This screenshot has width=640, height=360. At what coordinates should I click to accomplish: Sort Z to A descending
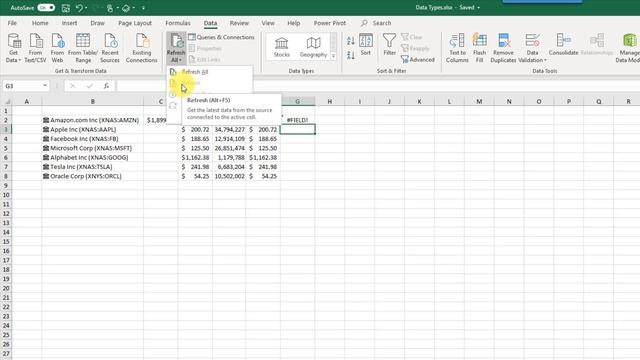click(x=351, y=55)
